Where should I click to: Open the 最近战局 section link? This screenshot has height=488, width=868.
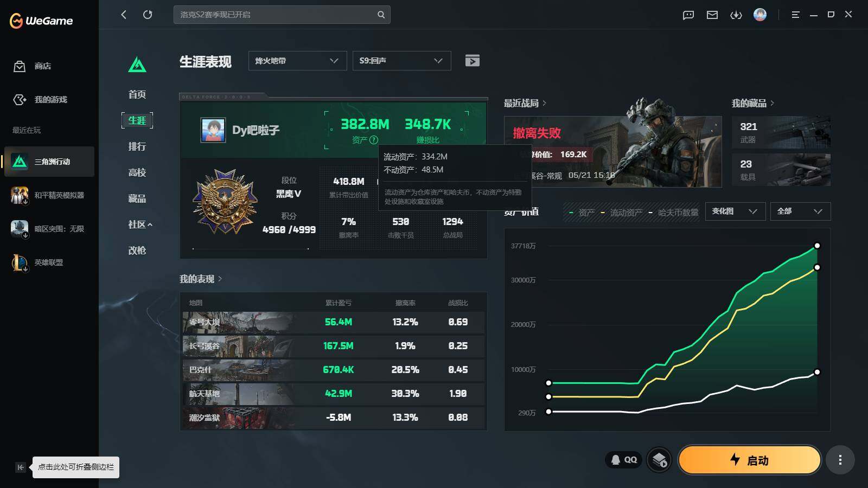coord(525,103)
